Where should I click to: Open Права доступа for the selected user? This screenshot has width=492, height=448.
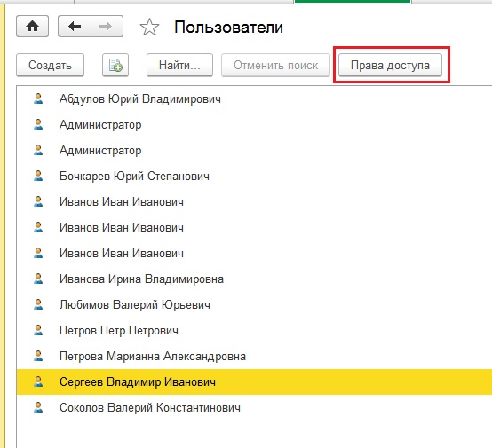390,66
